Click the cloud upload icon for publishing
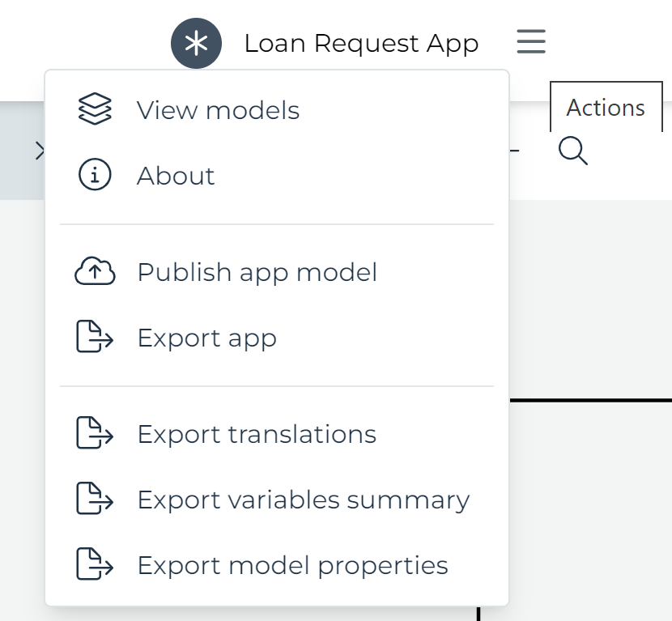This screenshot has height=621, width=672. click(95, 272)
